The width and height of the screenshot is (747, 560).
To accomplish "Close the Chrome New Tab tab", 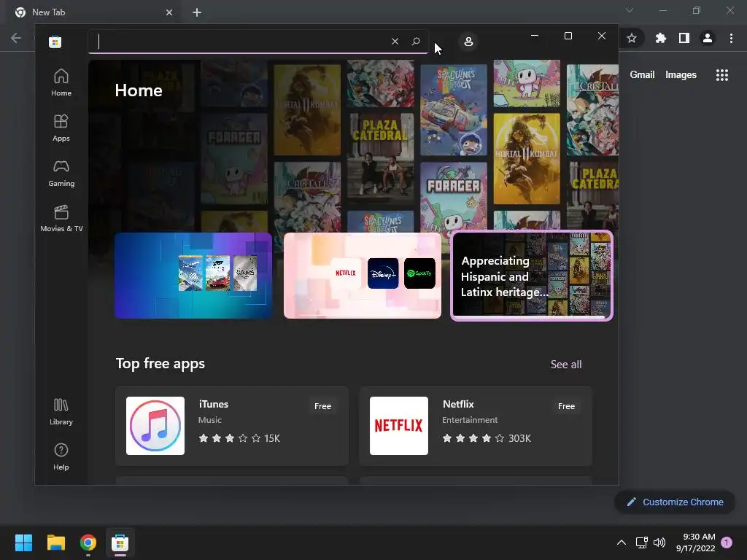I will [x=169, y=12].
